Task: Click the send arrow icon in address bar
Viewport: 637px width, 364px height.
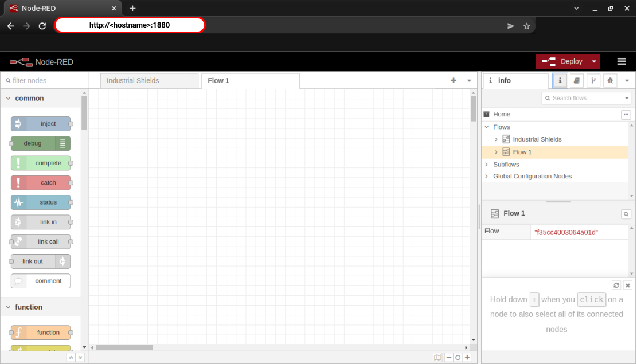Action: (x=511, y=26)
